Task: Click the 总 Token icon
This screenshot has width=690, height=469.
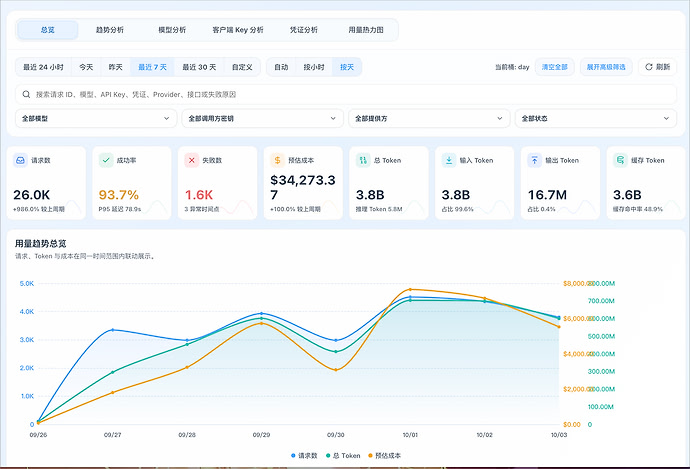Action: (363, 161)
